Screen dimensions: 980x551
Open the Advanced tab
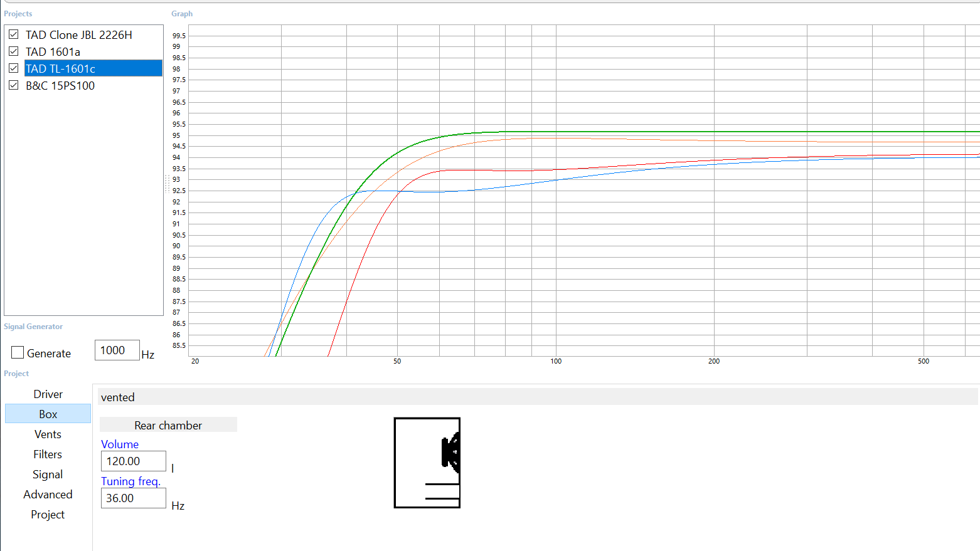[48, 495]
